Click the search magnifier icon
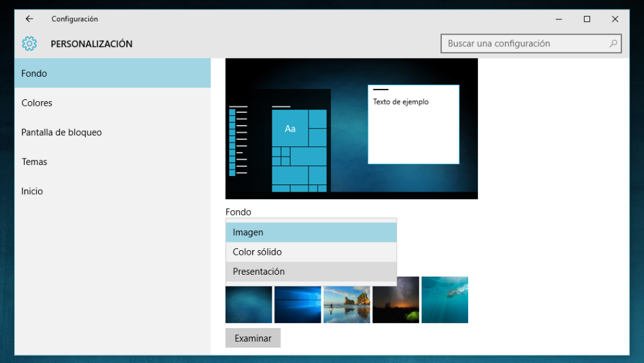The image size is (644, 363). coord(613,43)
